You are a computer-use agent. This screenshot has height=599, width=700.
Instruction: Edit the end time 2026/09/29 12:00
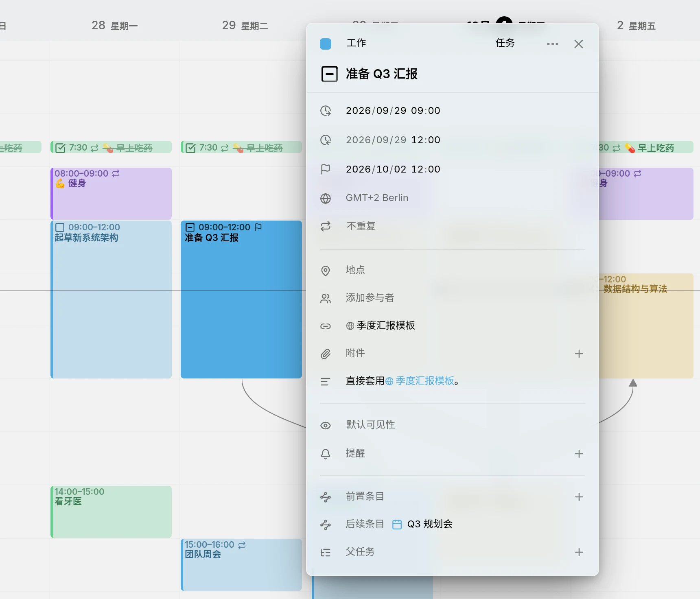coord(393,140)
